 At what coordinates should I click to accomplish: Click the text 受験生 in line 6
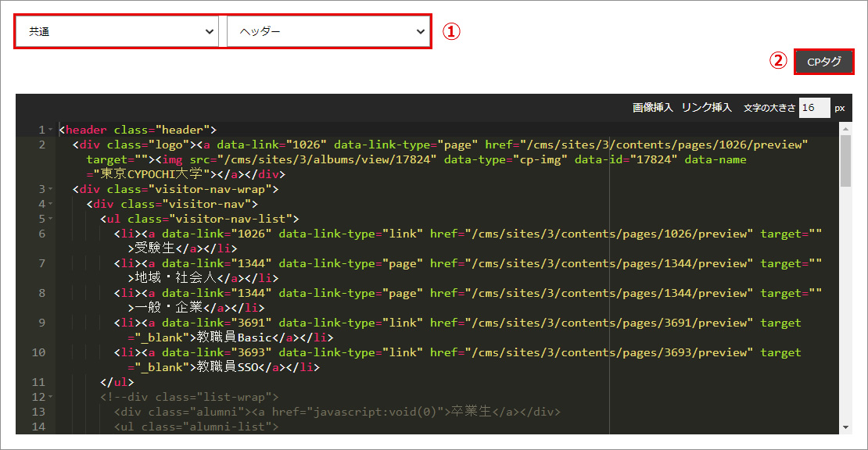pyautogui.click(x=155, y=248)
